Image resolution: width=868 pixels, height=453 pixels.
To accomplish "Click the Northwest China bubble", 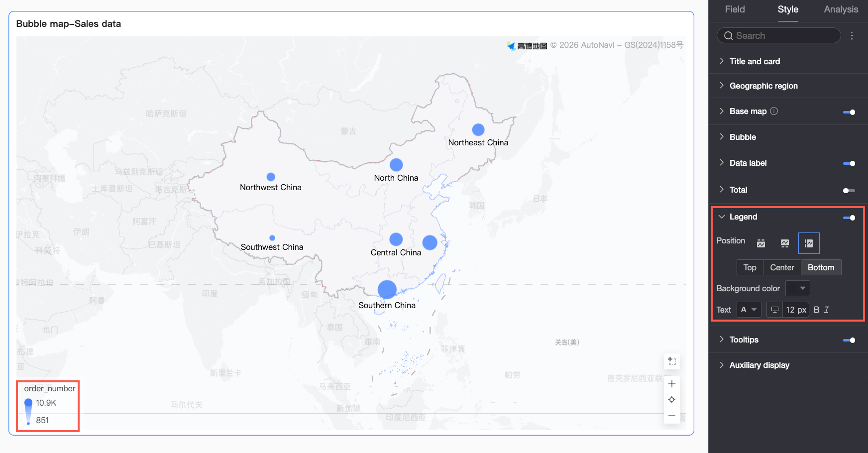I will pyautogui.click(x=271, y=177).
